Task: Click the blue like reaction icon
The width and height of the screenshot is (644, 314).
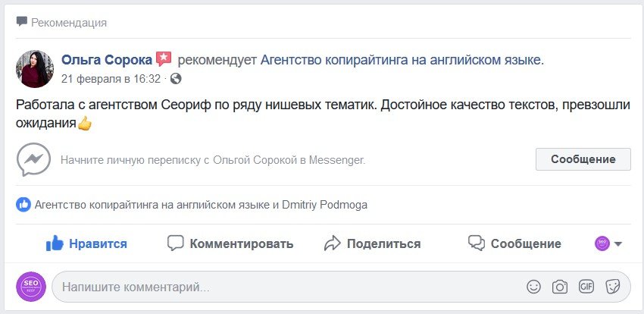Action: 23,204
